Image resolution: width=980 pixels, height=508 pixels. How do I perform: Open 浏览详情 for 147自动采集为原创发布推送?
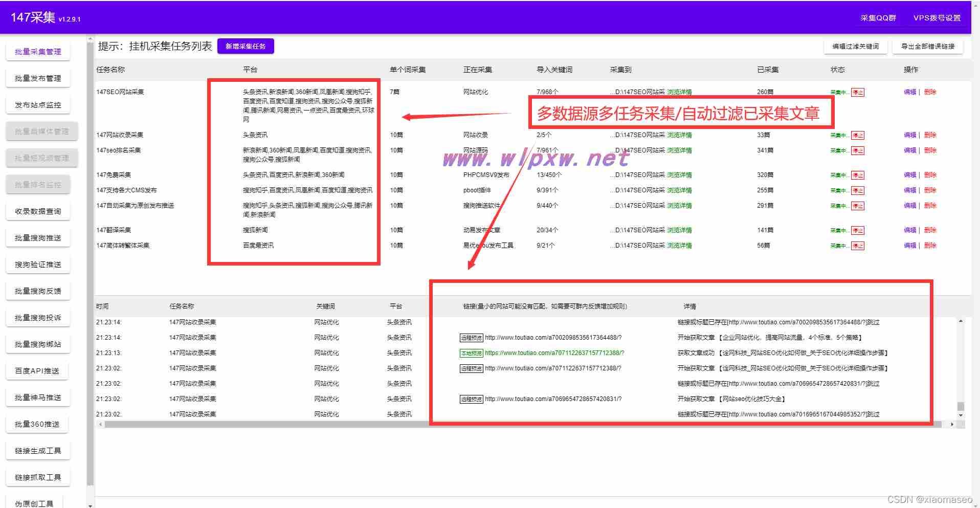(679, 206)
